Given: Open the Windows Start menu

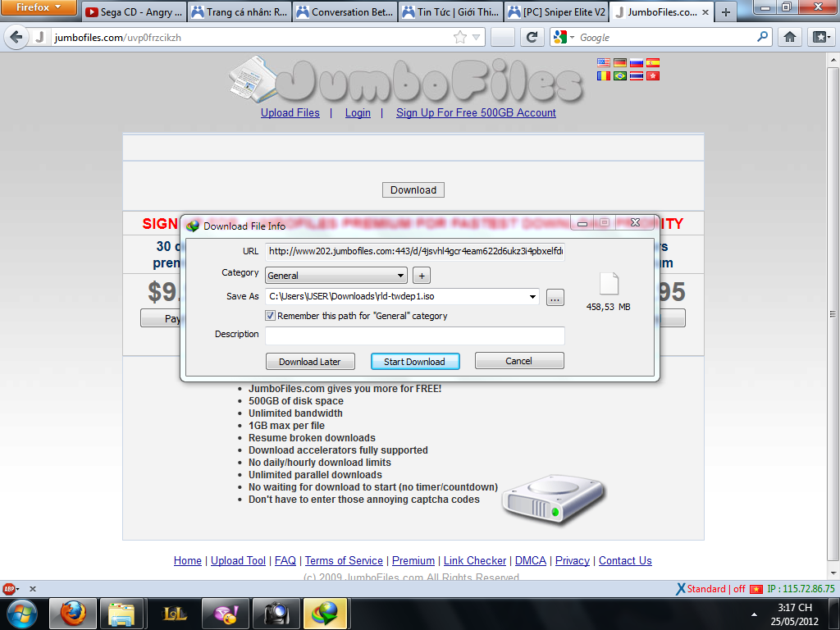Looking at the screenshot, I should pyautogui.click(x=21, y=614).
